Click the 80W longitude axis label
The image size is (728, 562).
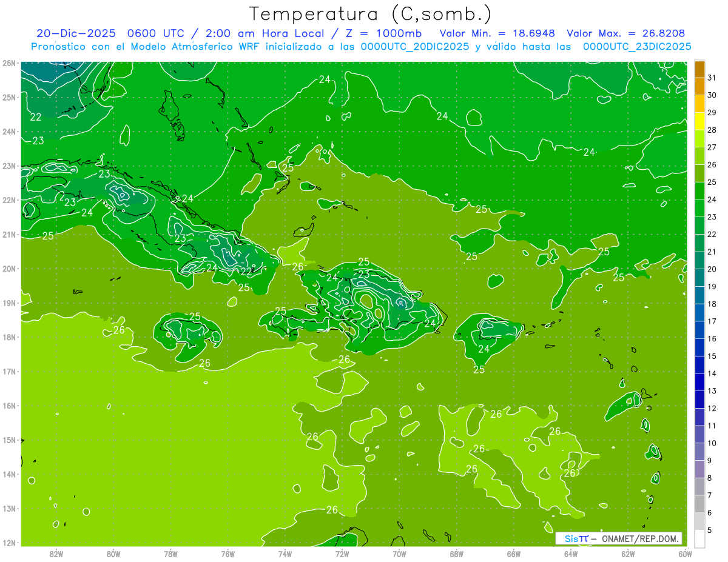tap(113, 553)
